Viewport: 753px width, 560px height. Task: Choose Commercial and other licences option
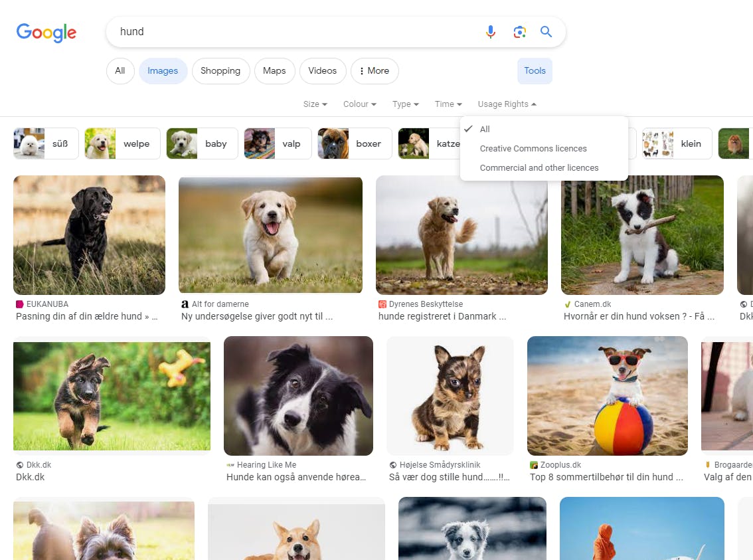click(x=544, y=167)
